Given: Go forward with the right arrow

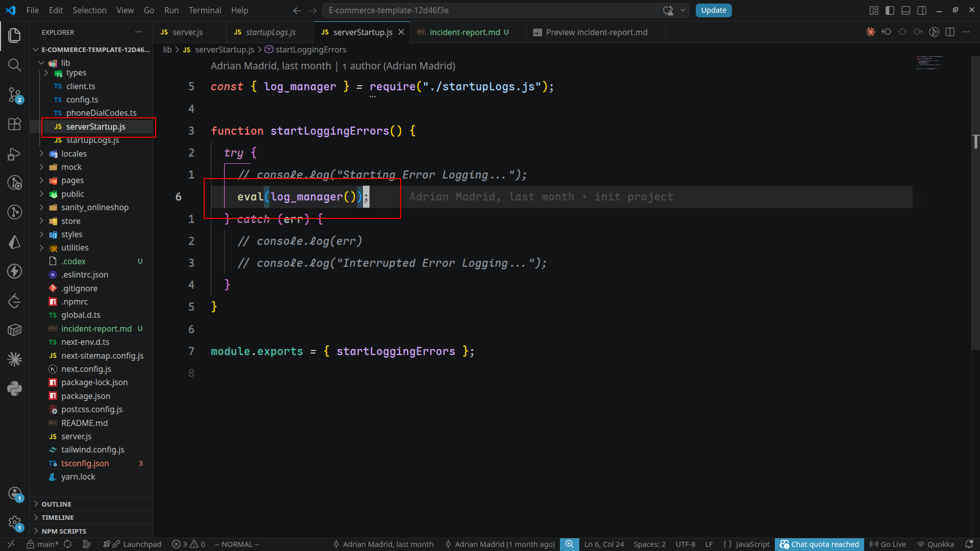Looking at the screenshot, I should 313,10.
